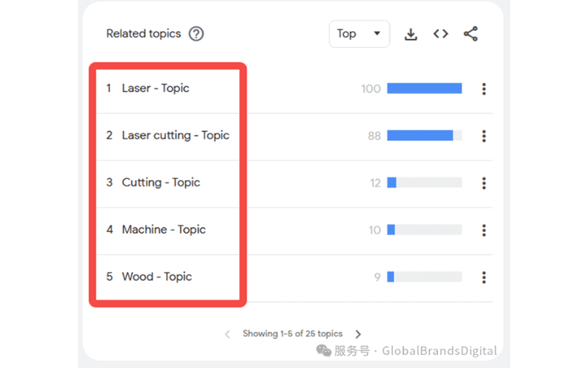Click the 'Showing 1-5 of 25 topics' text

click(x=293, y=333)
